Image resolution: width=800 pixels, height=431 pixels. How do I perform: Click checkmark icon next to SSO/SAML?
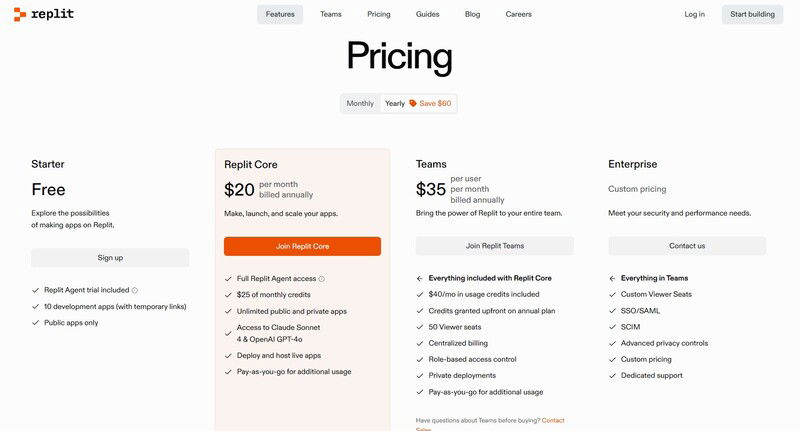[612, 311]
